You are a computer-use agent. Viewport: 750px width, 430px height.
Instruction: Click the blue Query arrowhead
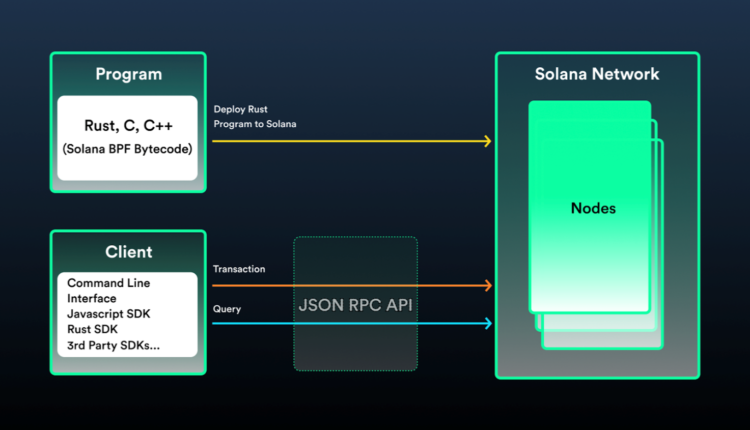pos(487,323)
